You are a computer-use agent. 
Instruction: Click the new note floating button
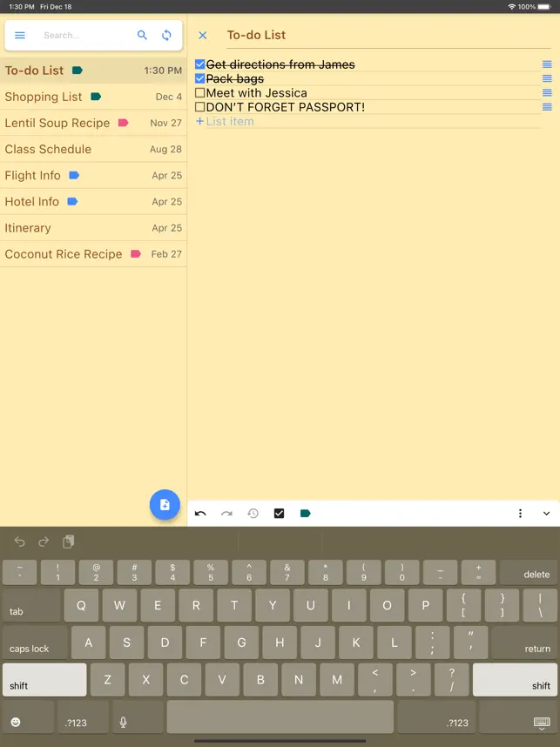(x=165, y=504)
